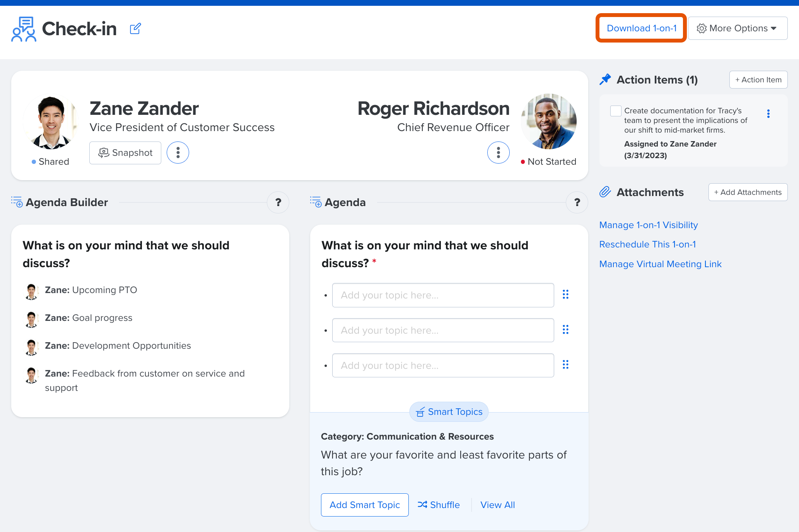Check the Create documentation action item checkbox
Viewport: 799px width, 532px height.
pyautogui.click(x=616, y=111)
